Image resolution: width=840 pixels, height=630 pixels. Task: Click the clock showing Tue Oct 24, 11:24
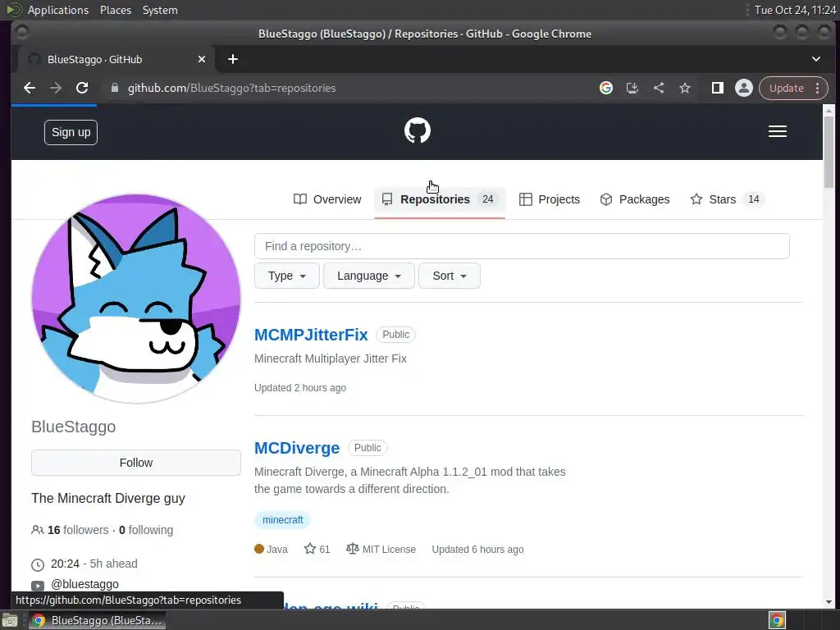pos(795,10)
